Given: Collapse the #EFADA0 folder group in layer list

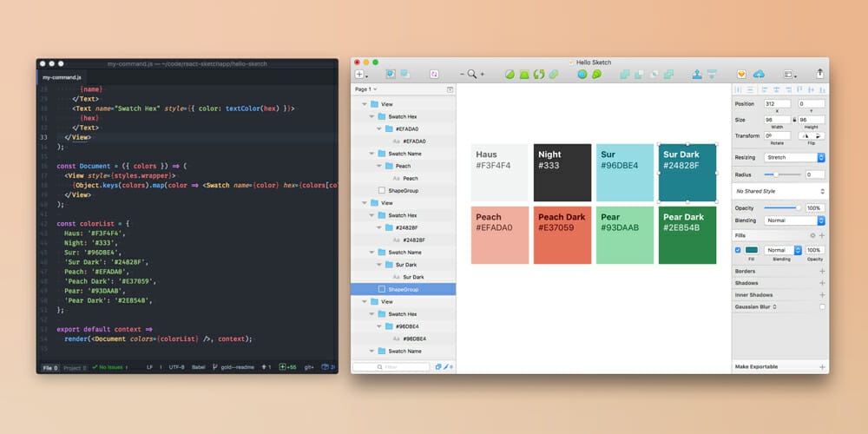Looking at the screenshot, I should pyautogui.click(x=379, y=129).
